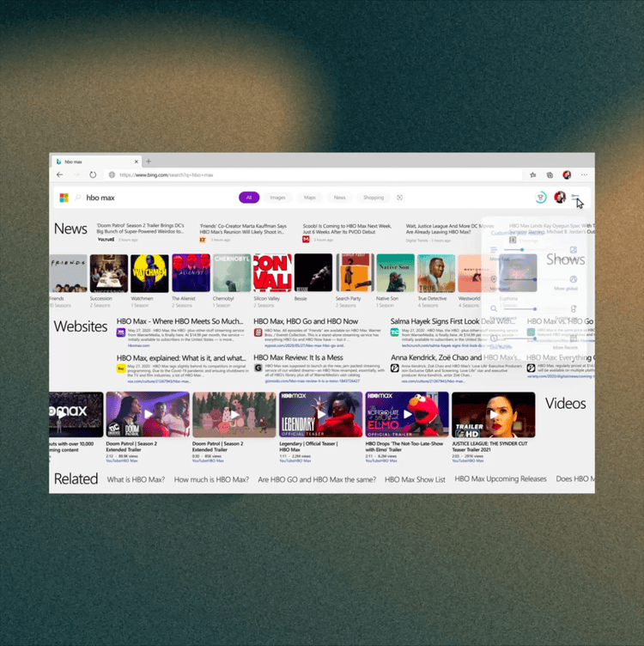Viewport: 644px width, 646px height.
Task: Select the Search Party show thumbnail
Action: point(354,272)
